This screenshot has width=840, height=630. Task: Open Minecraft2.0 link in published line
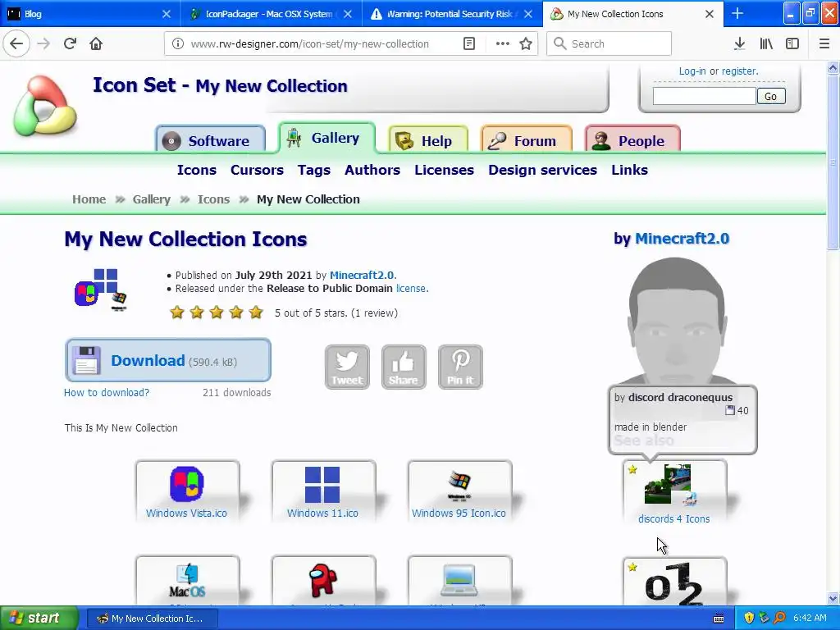[362, 275]
